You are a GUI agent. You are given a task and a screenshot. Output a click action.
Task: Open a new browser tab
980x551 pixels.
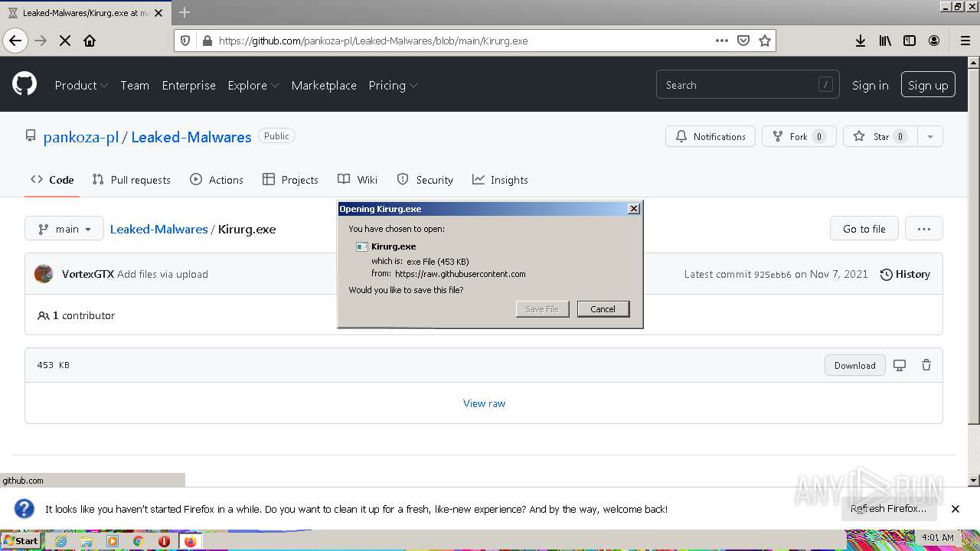[184, 12]
